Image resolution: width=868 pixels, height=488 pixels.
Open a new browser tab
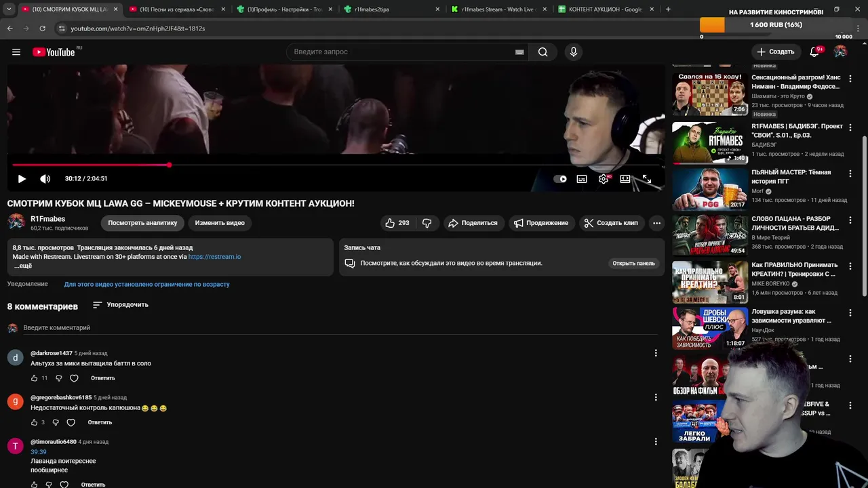tap(668, 9)
